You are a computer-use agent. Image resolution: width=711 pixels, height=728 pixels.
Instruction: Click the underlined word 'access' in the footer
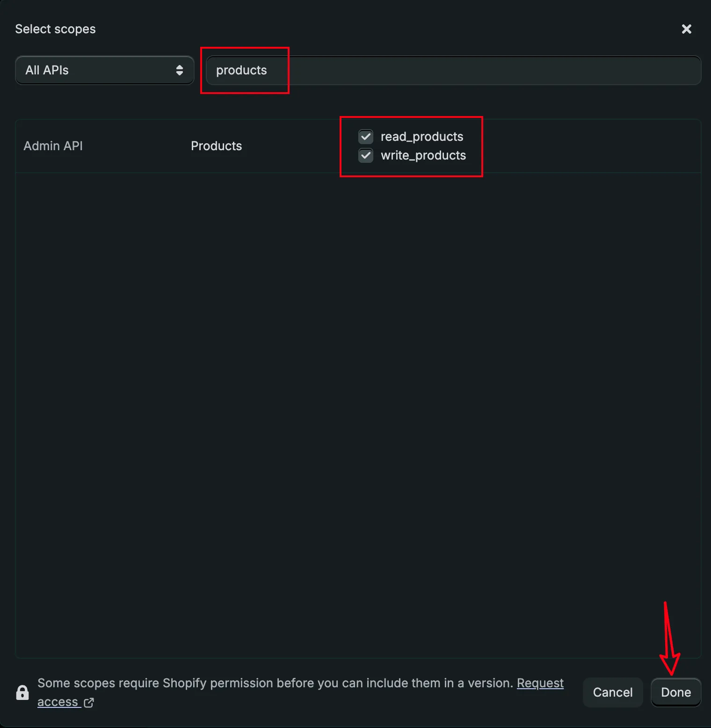pyautogui.click(x=58, y=702)
